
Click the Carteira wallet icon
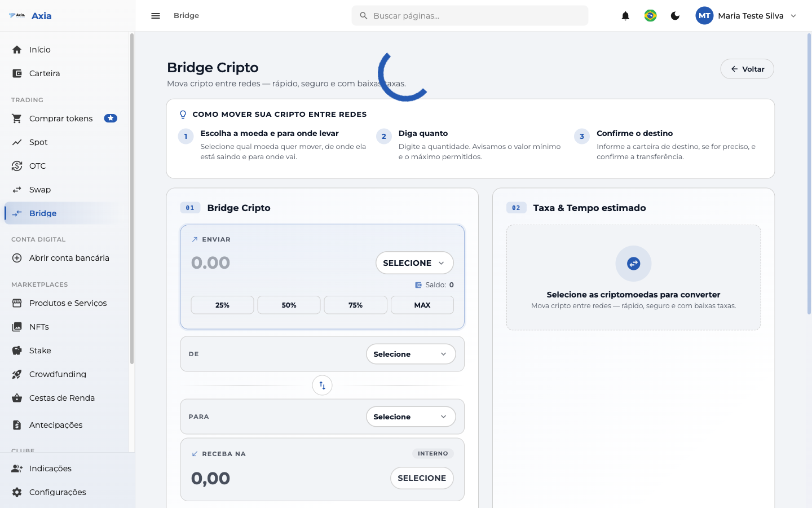click(x=17, y=73)
